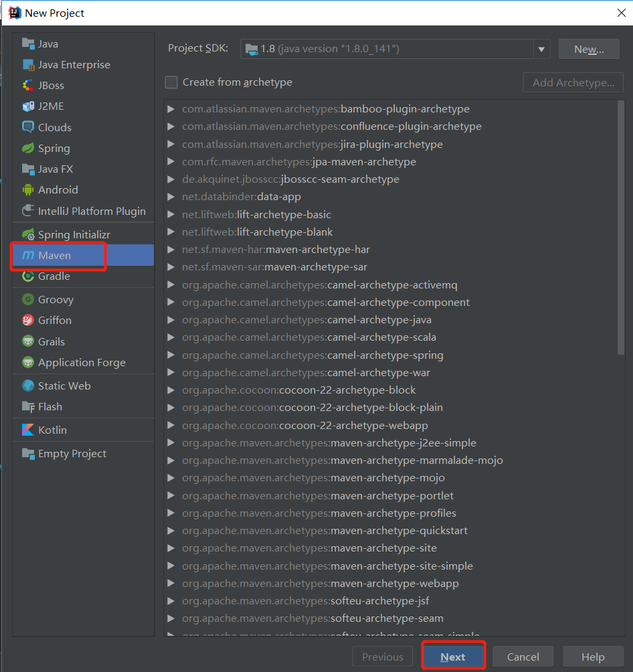Select Static Web project type

83,386
